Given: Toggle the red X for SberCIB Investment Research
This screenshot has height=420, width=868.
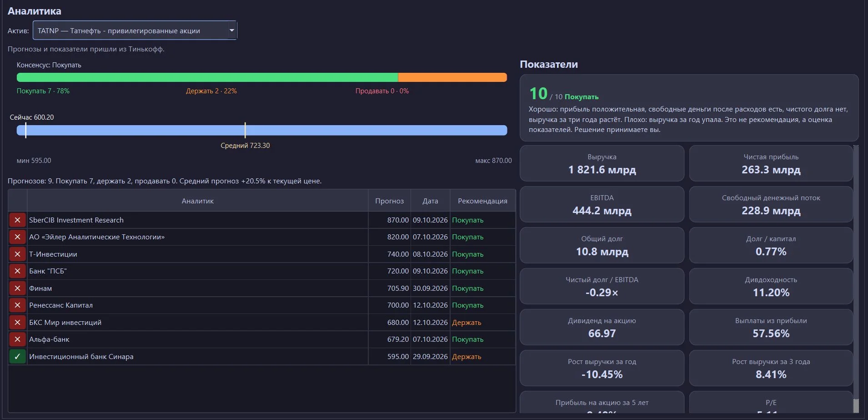Looking at the screenshot, I should tap(17, 220).
